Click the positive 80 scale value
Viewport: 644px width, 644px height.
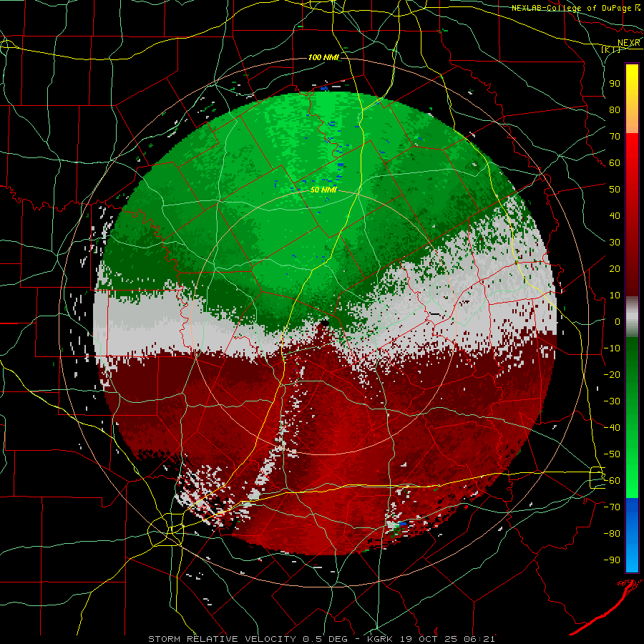tap(615, 109)
